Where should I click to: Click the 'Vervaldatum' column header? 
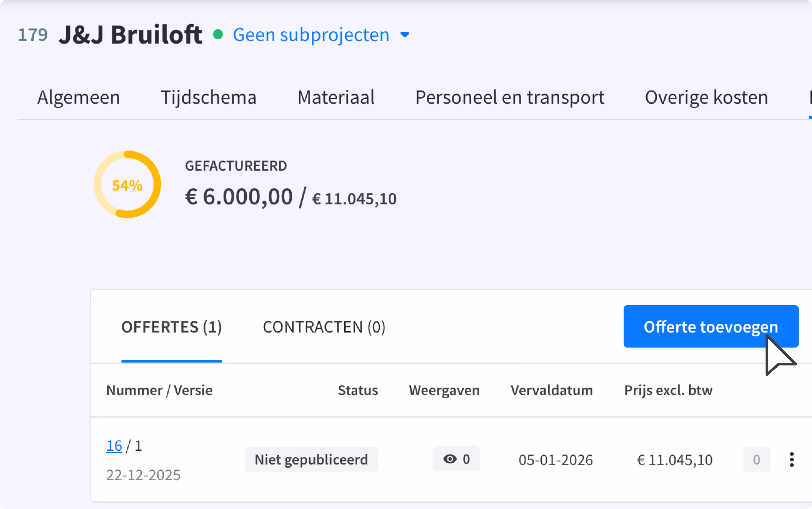pyautogui.click(x=552, y=390)
